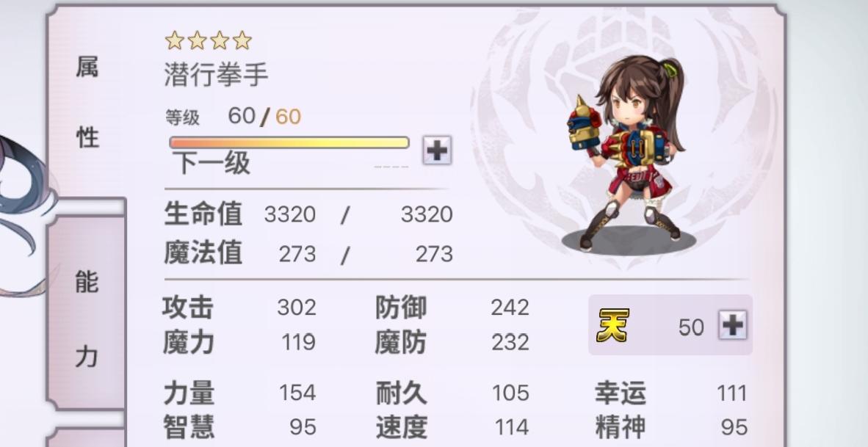
Task: Tap the fourth star rating icon
Action: coord(242,40)
